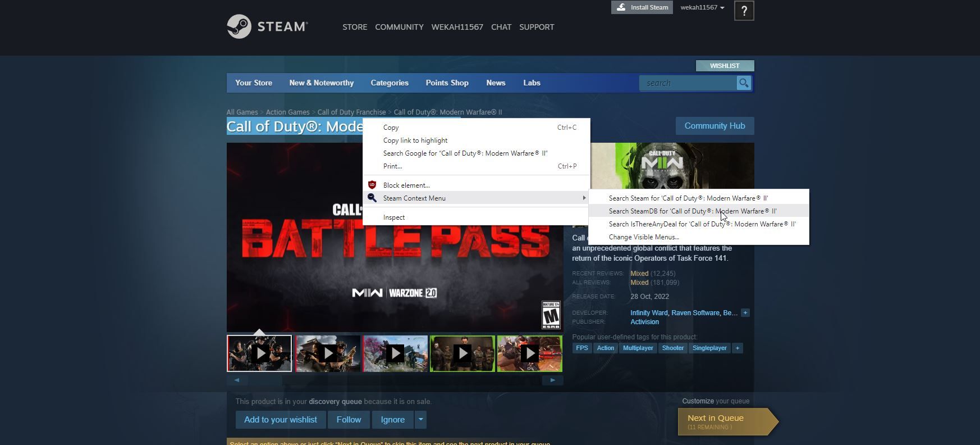The image size is (980, 445).
Task: Click the ESRB Mature 17+ rating badge
Action: coord(551,315)
